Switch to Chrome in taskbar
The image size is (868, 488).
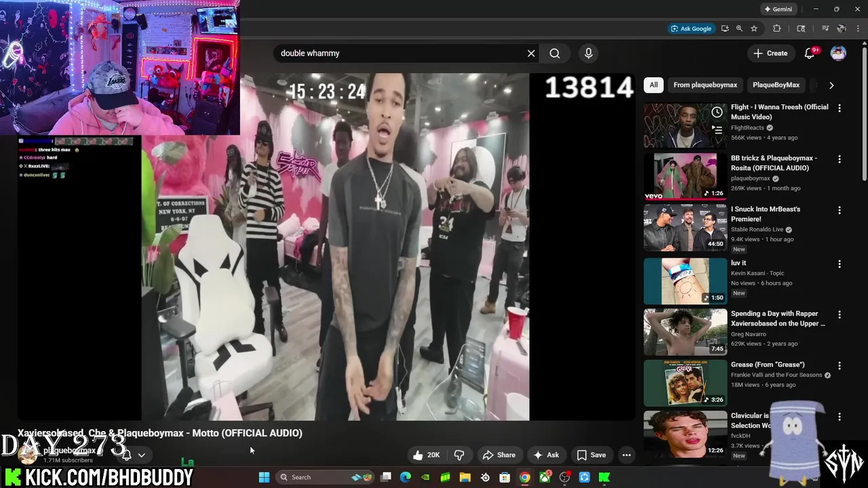525,477
